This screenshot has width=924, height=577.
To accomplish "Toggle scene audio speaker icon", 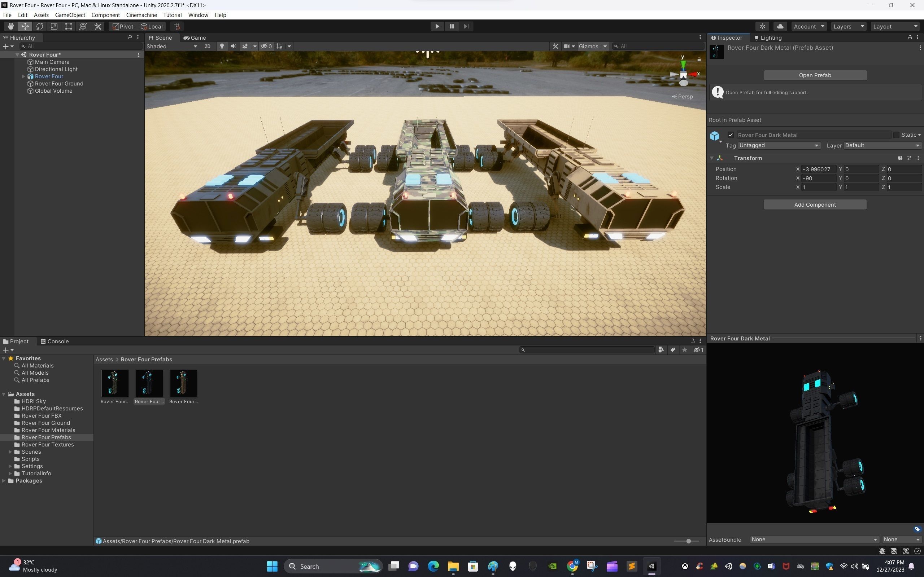I will coord(233,46).
